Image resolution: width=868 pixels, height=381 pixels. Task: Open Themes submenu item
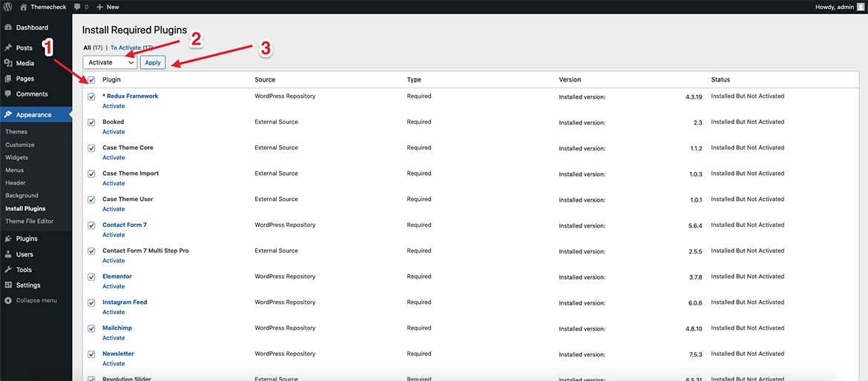(x=16, y=132)
